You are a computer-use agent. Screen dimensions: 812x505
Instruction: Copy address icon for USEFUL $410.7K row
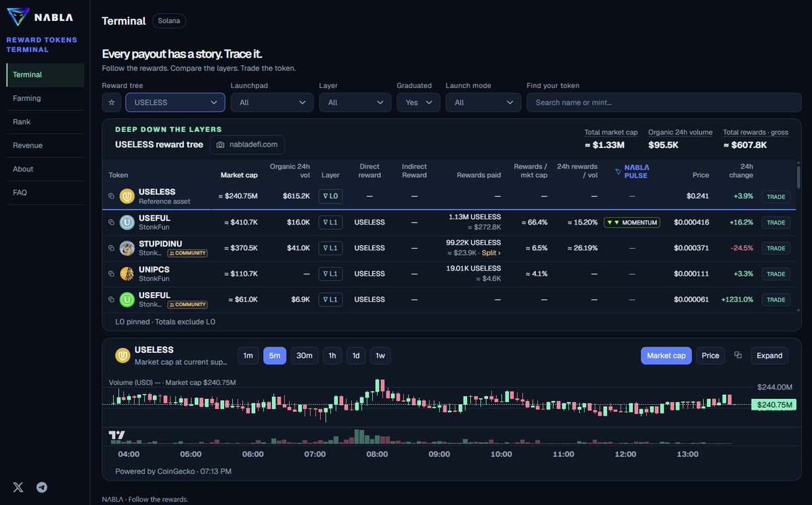pos(112,222)
